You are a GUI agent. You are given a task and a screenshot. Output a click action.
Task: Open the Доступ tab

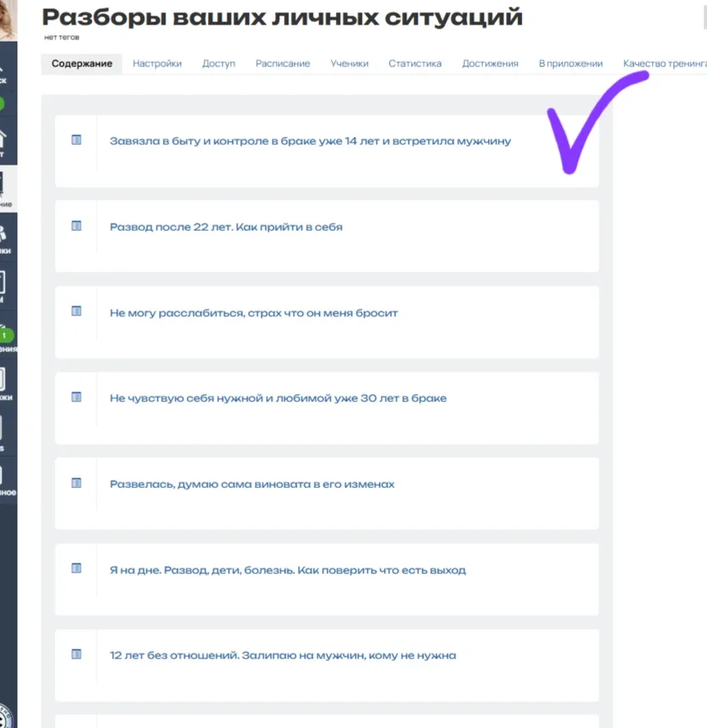(219, 64)
